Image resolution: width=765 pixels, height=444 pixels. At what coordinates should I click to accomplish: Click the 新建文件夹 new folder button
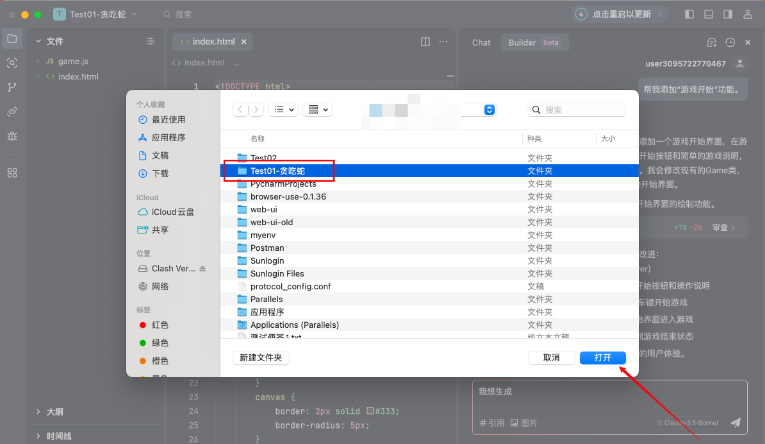point(261,357)
